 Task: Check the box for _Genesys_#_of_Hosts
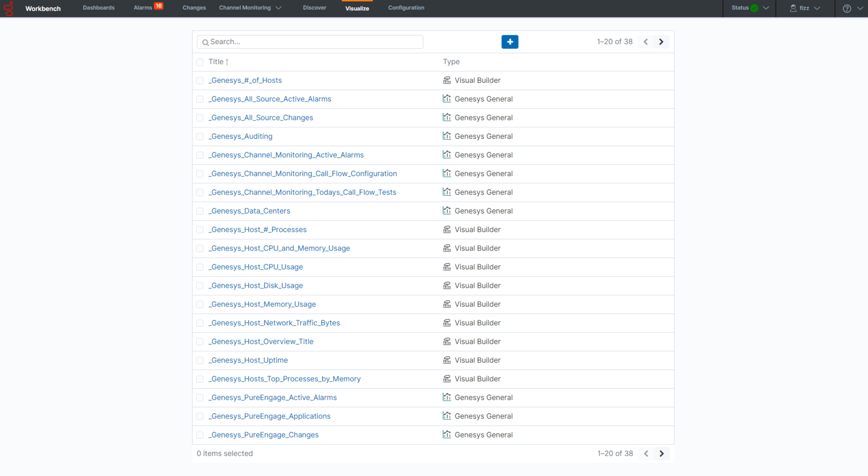tap(200, 81)
